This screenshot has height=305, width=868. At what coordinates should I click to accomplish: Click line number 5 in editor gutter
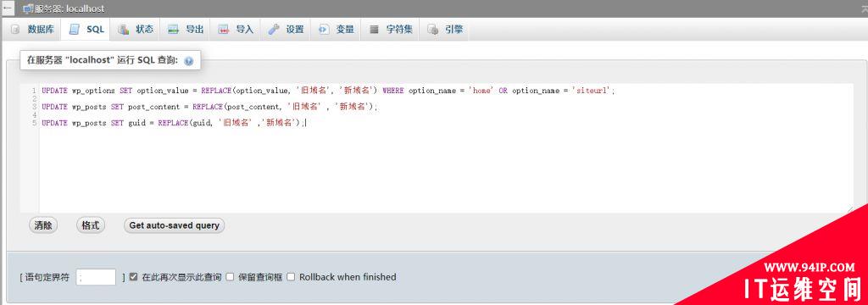pyautogui.click(x=34, y=123)
